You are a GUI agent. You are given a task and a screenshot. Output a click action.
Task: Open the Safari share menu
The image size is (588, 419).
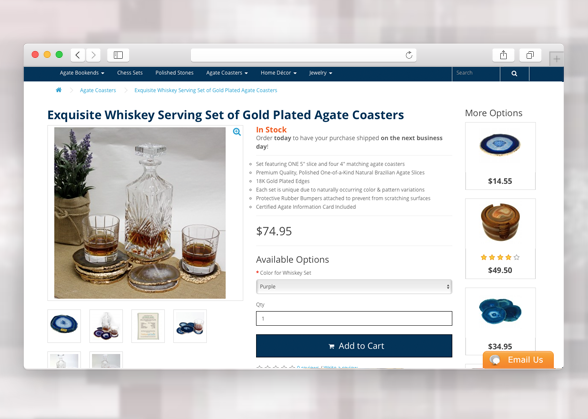tap(503, 55)
